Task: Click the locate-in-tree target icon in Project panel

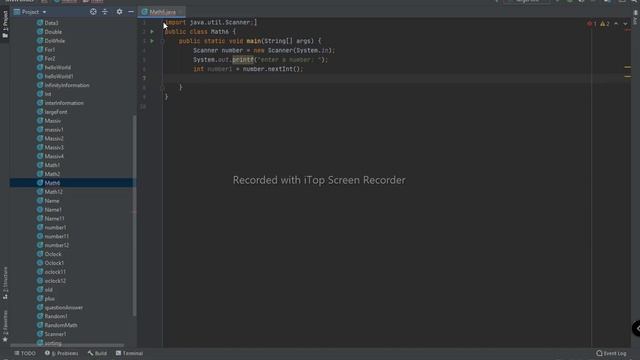Action: [93, 12]
